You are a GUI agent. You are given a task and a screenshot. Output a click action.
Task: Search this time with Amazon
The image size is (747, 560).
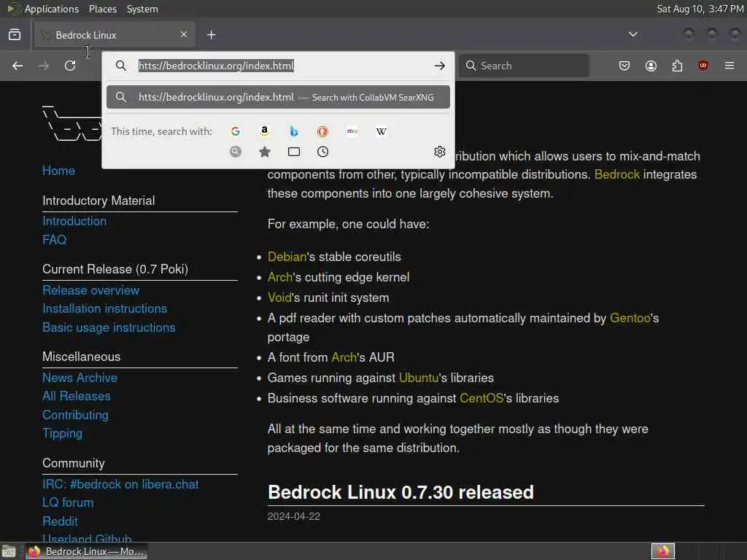click(x=264, y=131)
